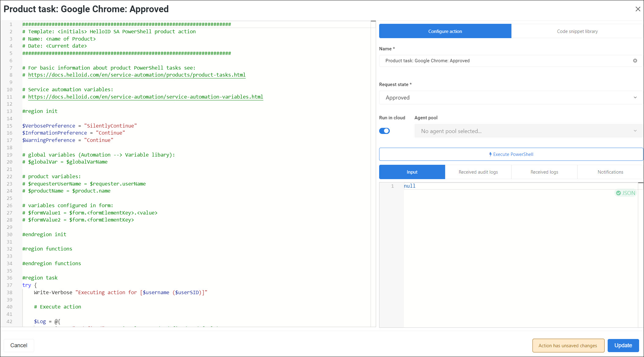Click the $productName comment line

point(66,191)
